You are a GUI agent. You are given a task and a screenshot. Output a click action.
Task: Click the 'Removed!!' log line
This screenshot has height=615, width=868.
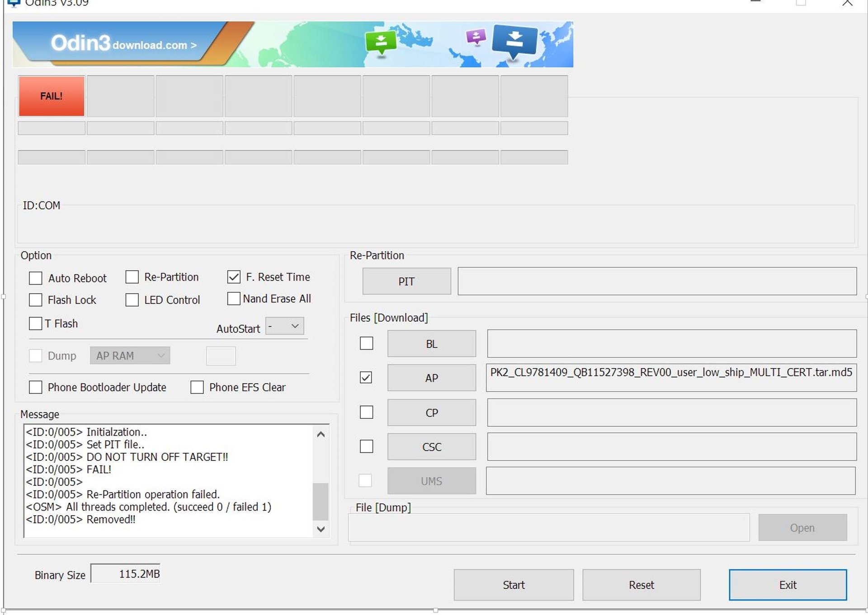(80, 519)
